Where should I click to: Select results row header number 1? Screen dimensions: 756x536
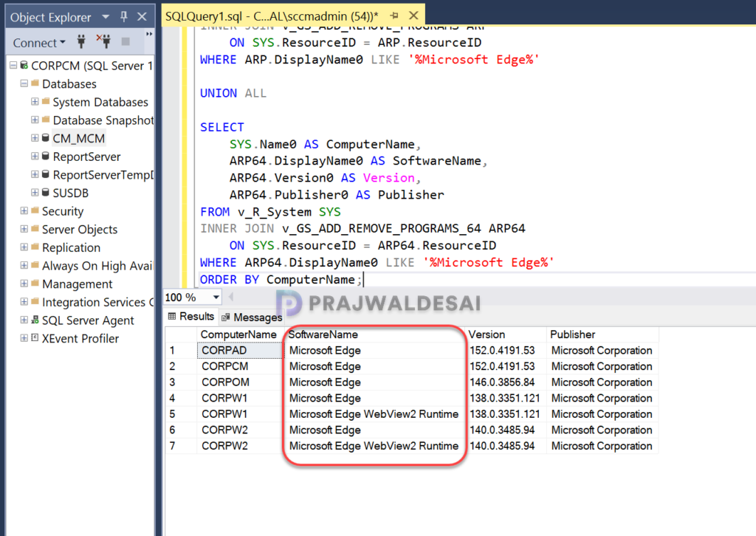click(x=181, y=351)
